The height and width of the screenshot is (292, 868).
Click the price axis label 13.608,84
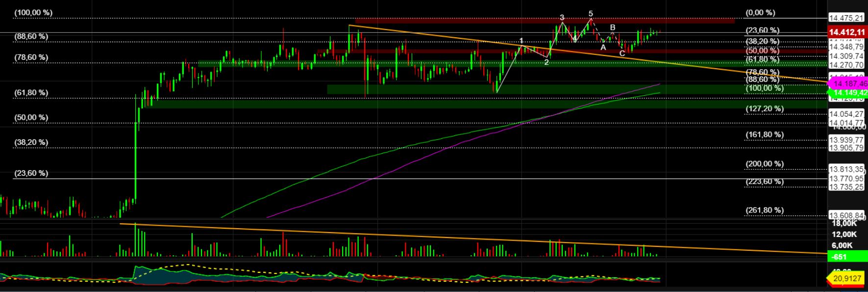click(x=846, y=215)
